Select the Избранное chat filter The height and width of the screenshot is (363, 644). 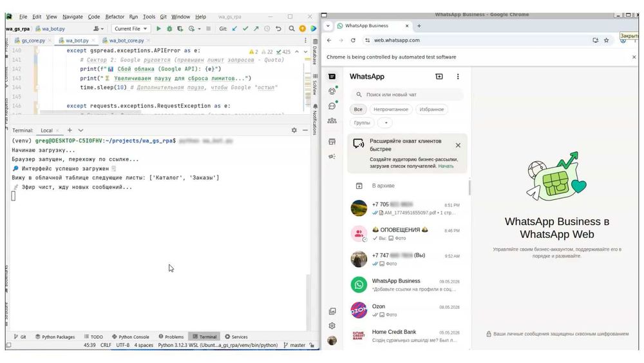431,110
